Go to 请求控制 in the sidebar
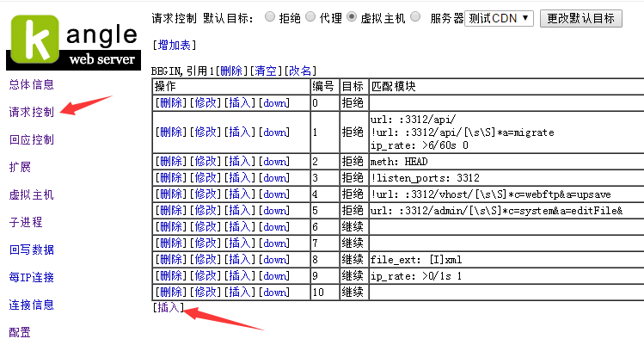Image resolution: width=644 pixels, height=345 pixels. pyautogui.click(x=31, y=112)
